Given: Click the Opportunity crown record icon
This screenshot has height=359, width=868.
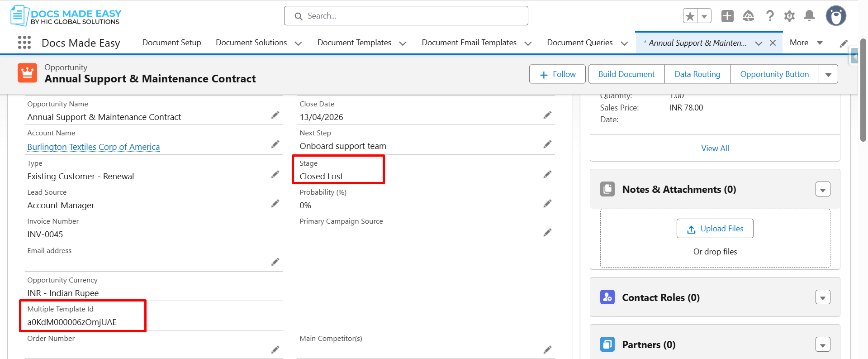Looking at the screenshot, I should click(x=27, y=73).
